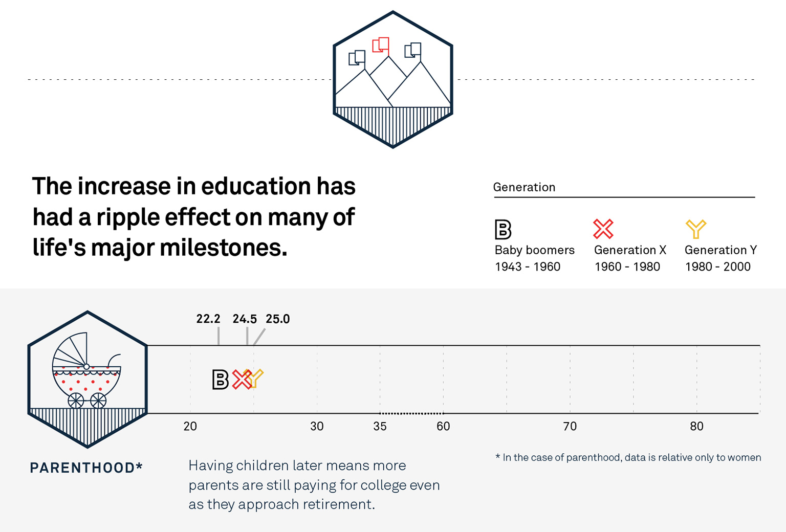
Task: Click the mountain flags hexagon icon
Action: tap(392, 79)
